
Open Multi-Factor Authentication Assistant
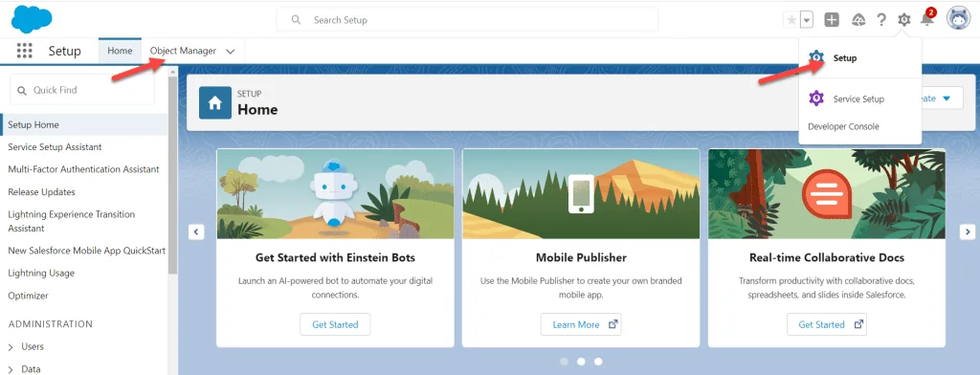tap(84, 169)
